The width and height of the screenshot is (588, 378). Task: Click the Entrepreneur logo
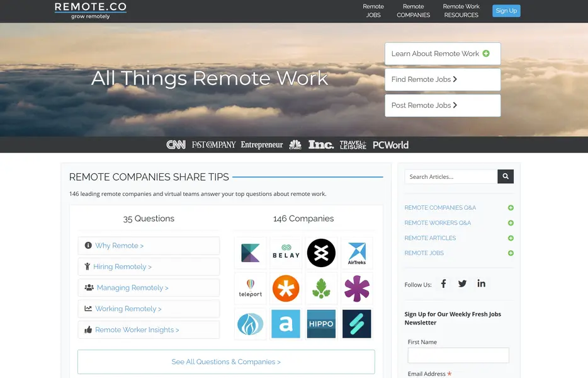262,144
